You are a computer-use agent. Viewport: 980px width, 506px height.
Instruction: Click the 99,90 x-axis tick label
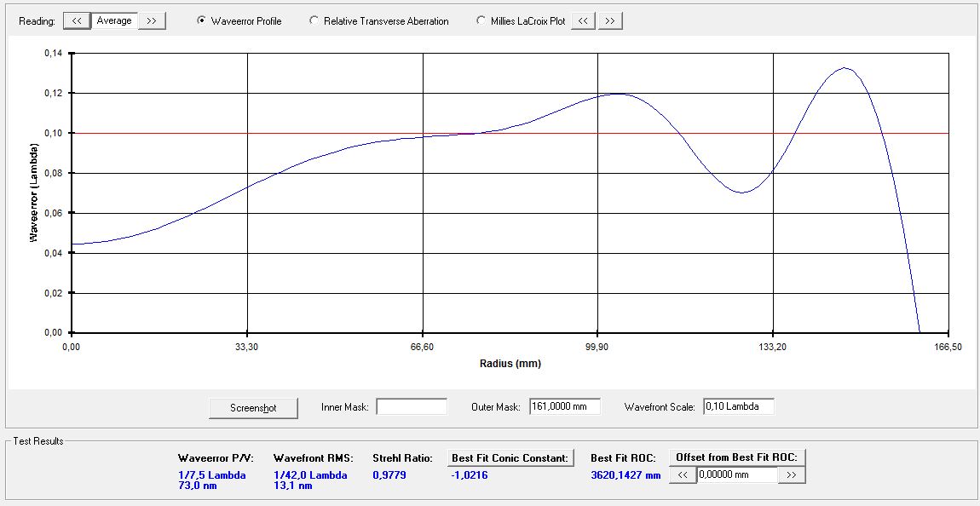pyautogui.click(x=597, y=347)
